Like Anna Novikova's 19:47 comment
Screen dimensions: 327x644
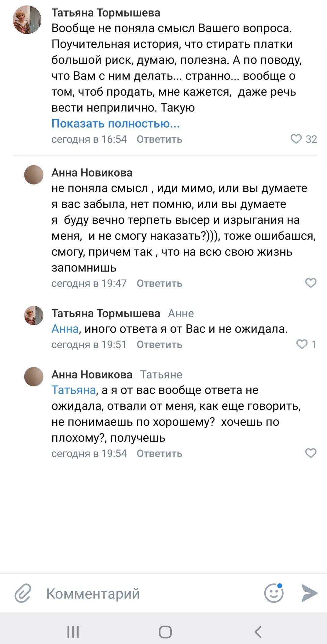tap(311, 283)
